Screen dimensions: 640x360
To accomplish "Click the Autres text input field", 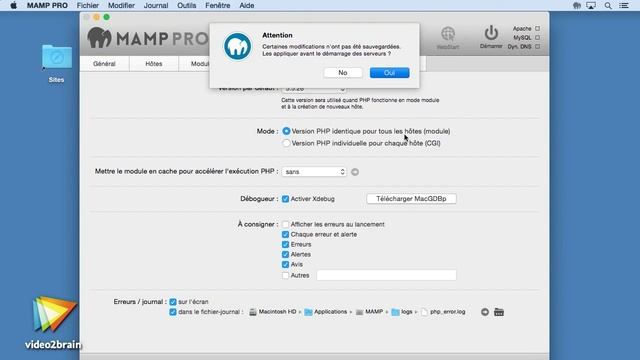I will [x=386, y=275].
